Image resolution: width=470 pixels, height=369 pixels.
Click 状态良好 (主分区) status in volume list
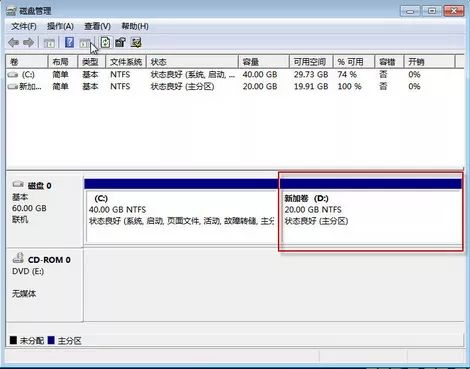[x=182, y=87]
